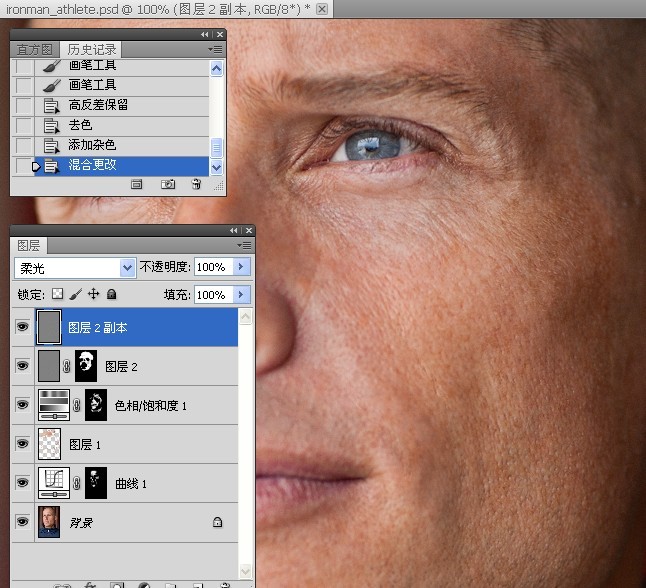The image size is (646, 588).
Task: Toggle visibility of 色相/饱和度 1 layer
Action: coord(22,405)
